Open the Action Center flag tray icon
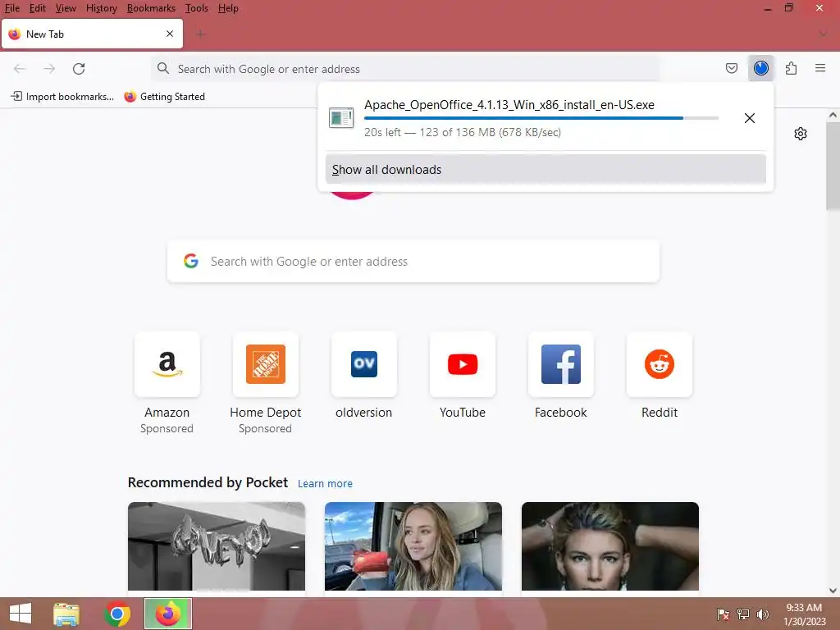 (x=724, y=614)
